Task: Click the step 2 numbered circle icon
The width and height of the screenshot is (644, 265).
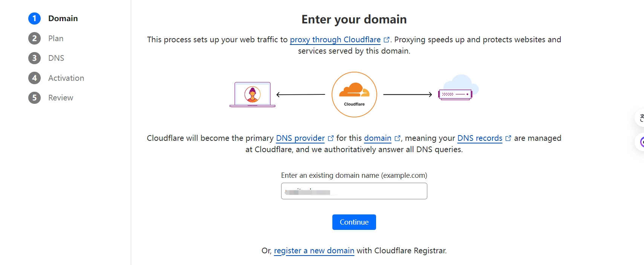Action: pos(34,38)
